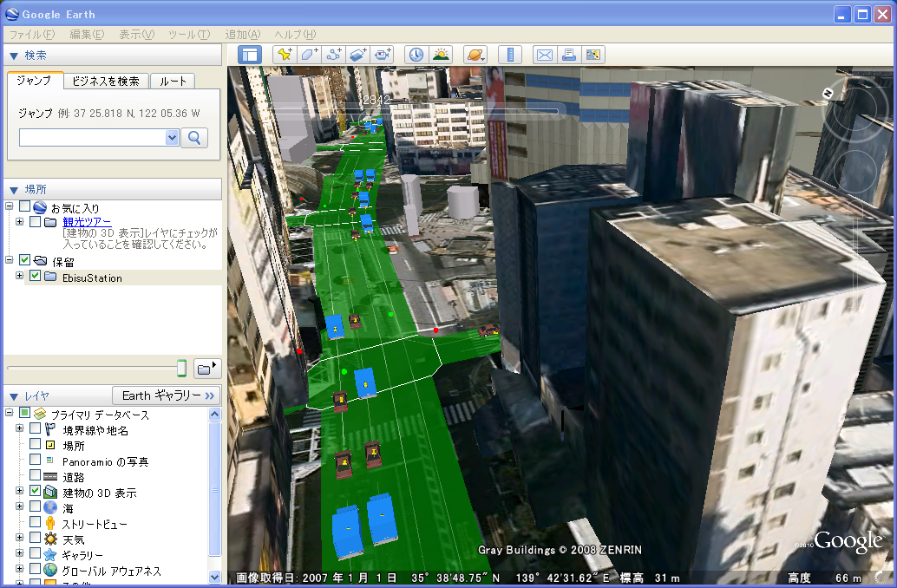Print the current view

coord(568,55)
